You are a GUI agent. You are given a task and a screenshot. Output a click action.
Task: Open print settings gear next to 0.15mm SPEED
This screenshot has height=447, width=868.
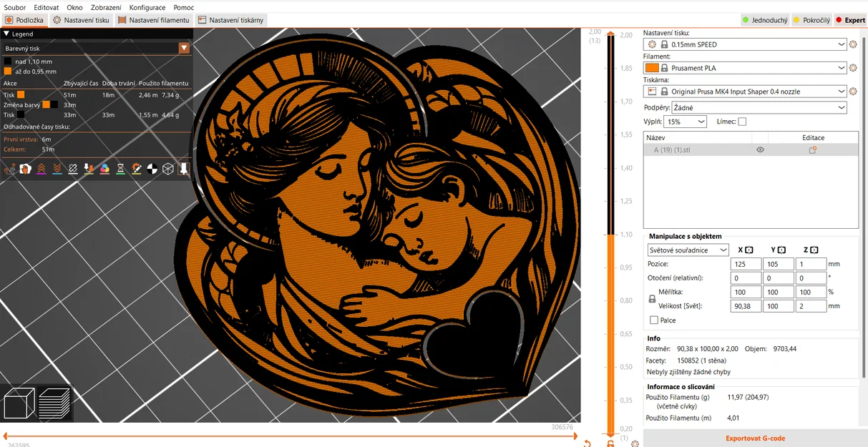(853, 44)
